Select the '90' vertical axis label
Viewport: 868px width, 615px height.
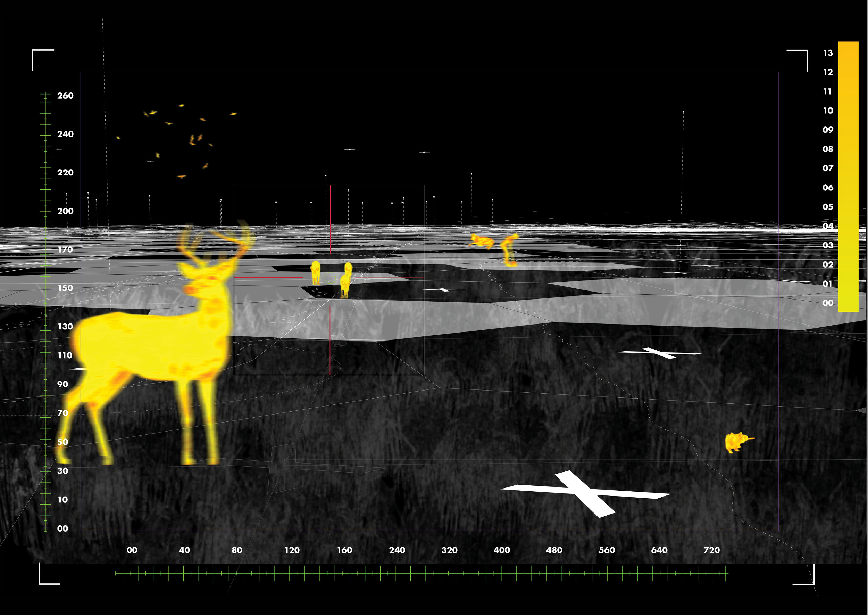(x=63, y=384)
